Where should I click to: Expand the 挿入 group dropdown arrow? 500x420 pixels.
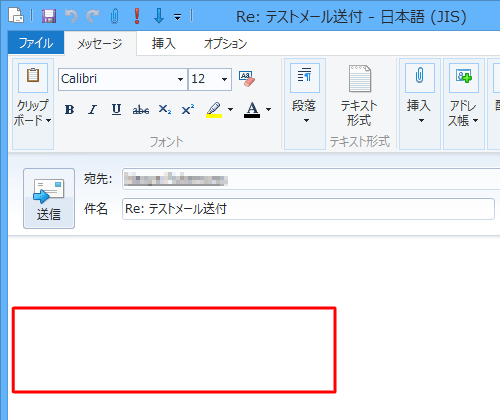pyautogui.click(x=421, y=121)
